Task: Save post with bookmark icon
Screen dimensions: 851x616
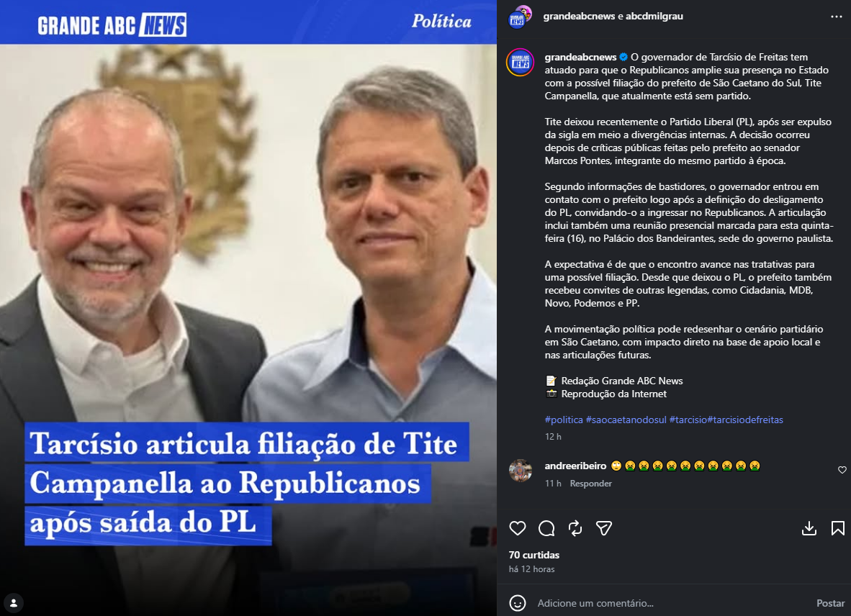Action: pos(838,528)
